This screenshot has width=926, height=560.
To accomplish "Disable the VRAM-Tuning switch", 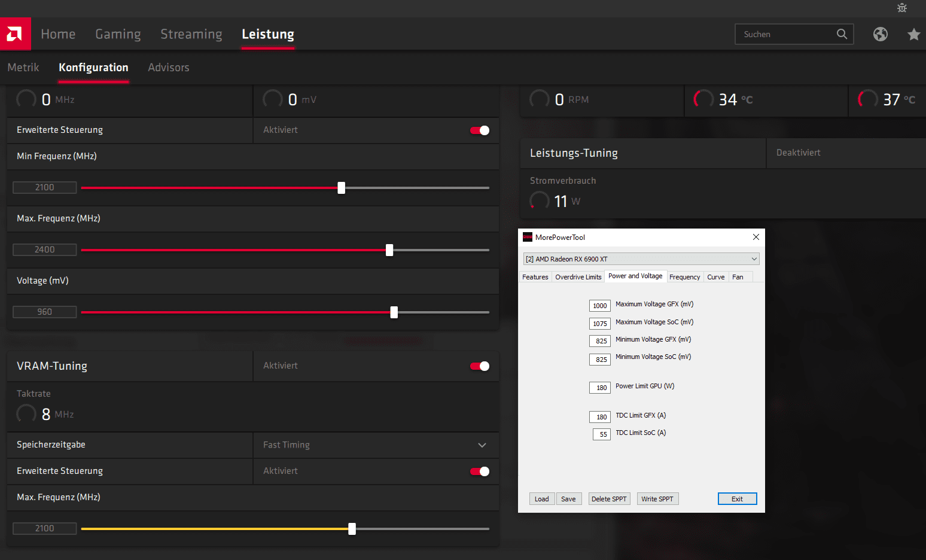I will tap(480, 366).
